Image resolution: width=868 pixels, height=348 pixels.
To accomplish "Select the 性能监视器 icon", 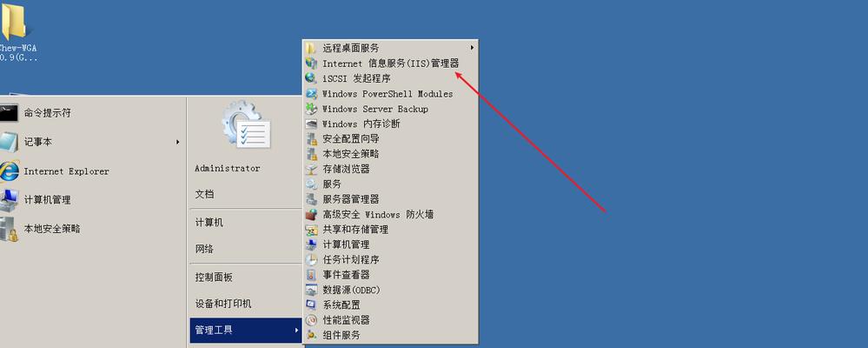I will [312, 320].
